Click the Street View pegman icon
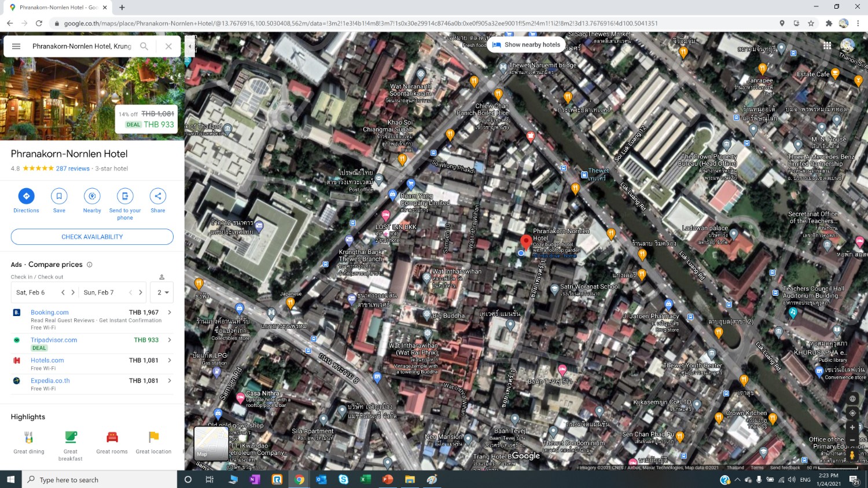The height and width of the screenshot is (488, 868). click(x=852, y=455)
